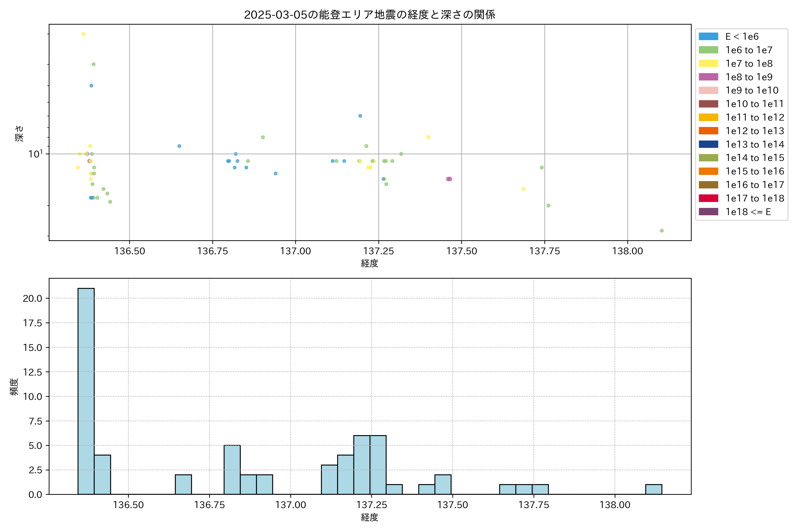Click the 20.0 tick label on histogram
This screenshot has height=532, width=798.
pos(33,299)
